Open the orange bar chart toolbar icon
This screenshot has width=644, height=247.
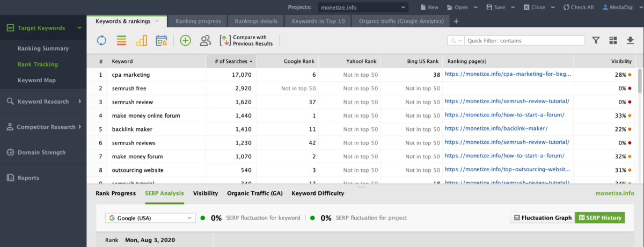tap(141, 40)
